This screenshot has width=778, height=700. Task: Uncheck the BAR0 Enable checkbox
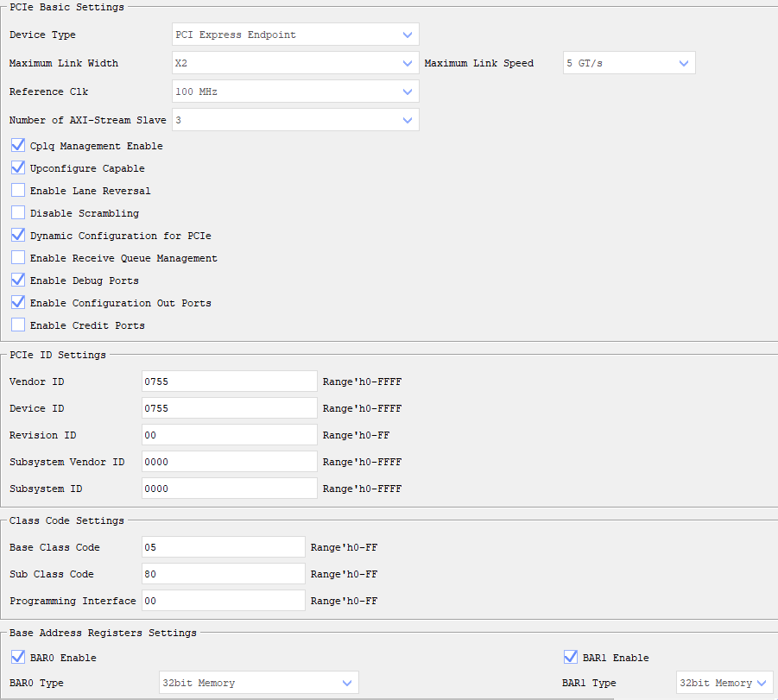(18, 658)
